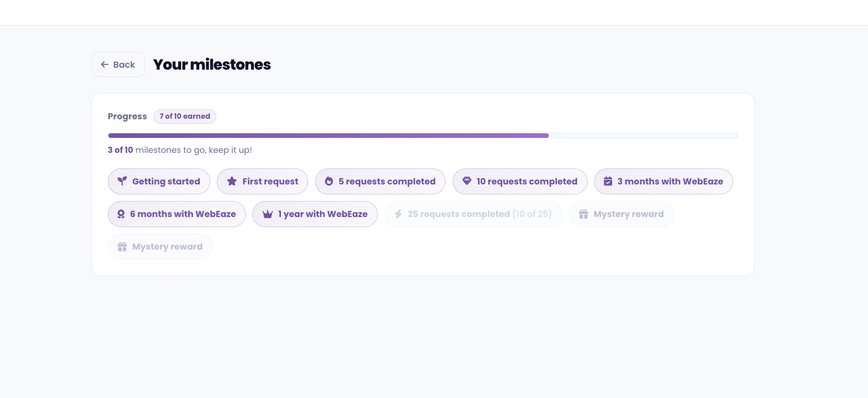Click the 7 of 10 earned pill
Image resolution: width=868 pixels, height=398 pixels.
click(185, 116)
